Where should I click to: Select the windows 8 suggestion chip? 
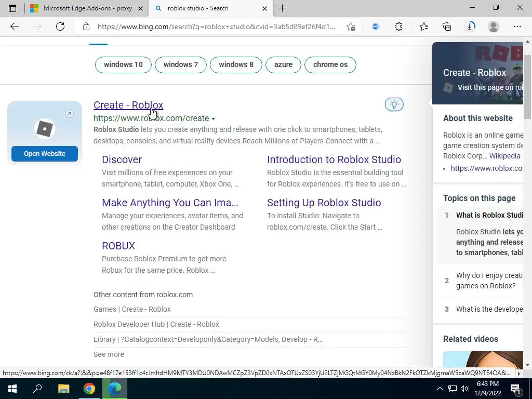click(x=236, y=64)
